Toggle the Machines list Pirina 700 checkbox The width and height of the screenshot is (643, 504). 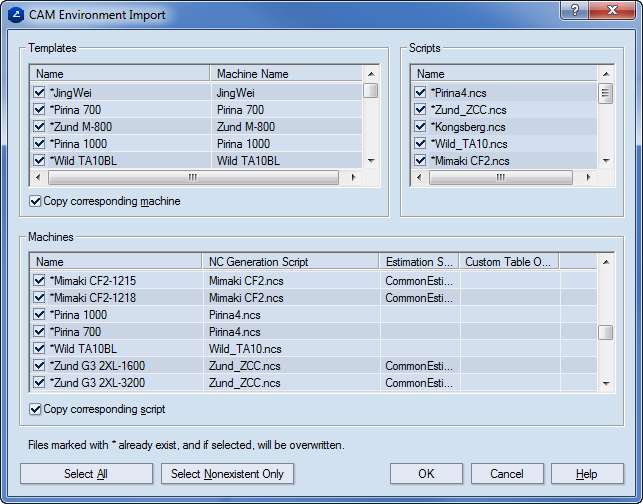tap(39, 331)
